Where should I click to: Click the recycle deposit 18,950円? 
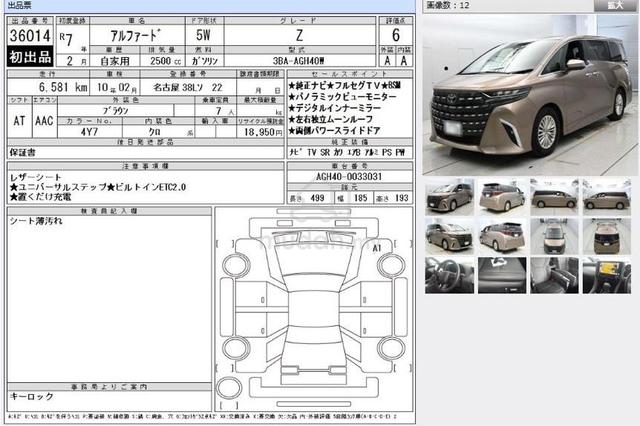263,132
